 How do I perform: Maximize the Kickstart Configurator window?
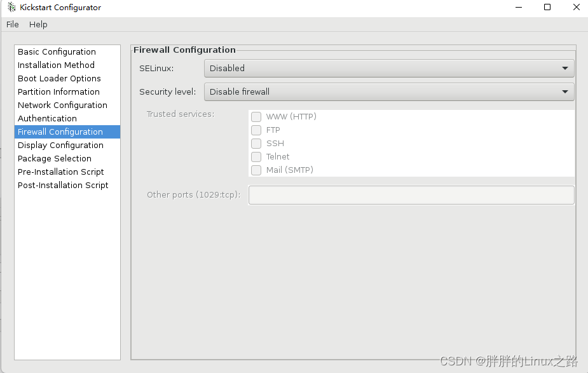pyautogui.click(x=547, y=8)
